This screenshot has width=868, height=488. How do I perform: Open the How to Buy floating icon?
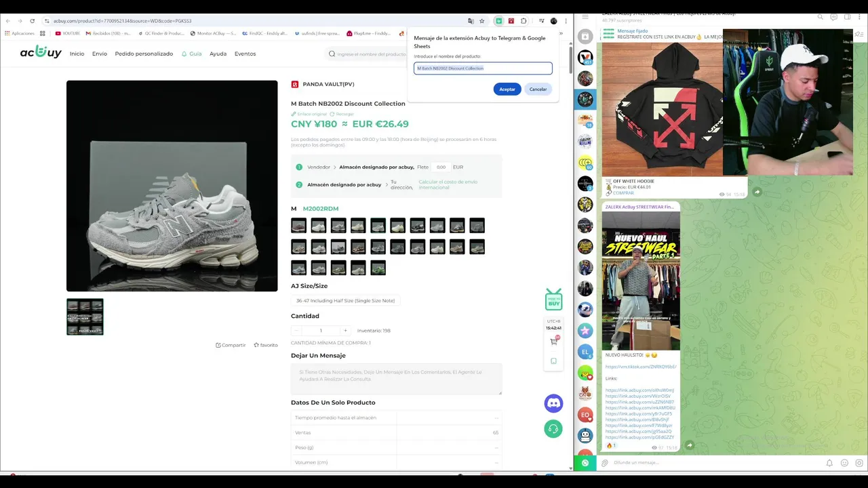[x=554, y=300]
